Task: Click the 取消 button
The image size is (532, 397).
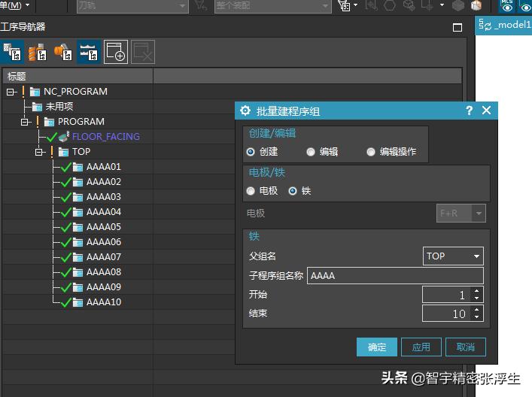Action: point(466,347)
